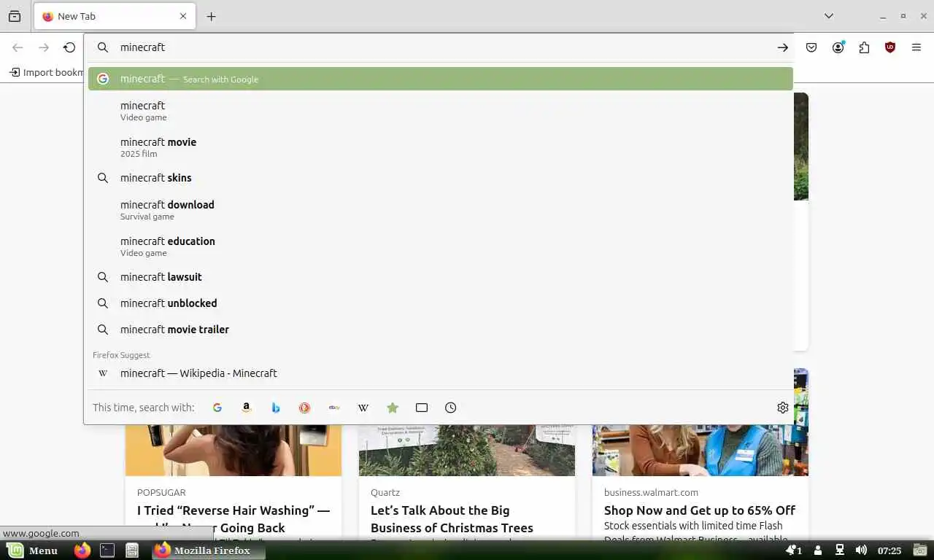Select 'minecraft skins' suggestion
Viewport: 934px width, 560px height.
pyautogui.click(x=441, y=178)
